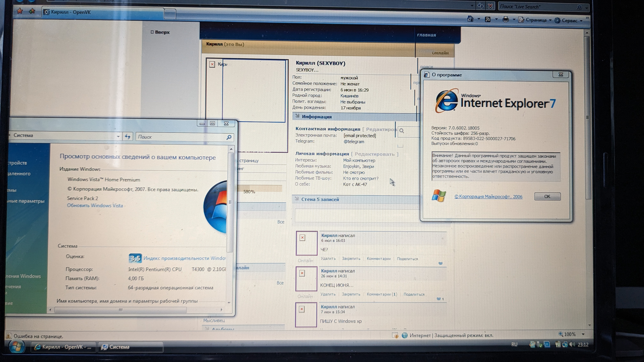Screen dimensions: 644x362
Task: Click the volume speaker tray icon
Action: point(572,344)
